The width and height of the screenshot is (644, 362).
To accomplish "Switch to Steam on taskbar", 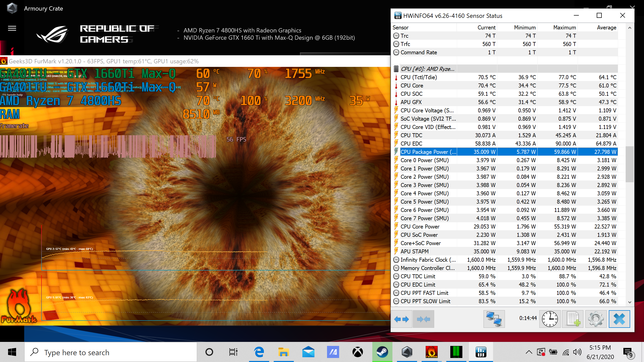I will [382, 352].
